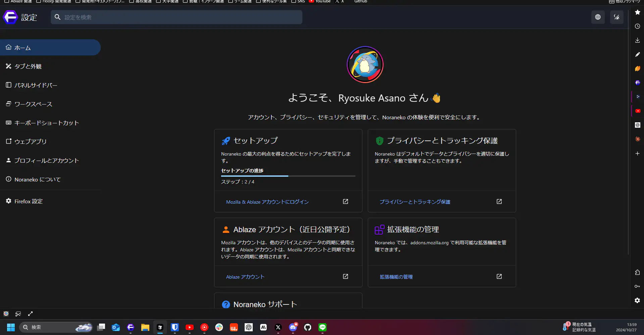Click the screenshot scissors icon in status bar
Image resolution: width=644 pixels, height=335 pixels.
click(x=18, y=314)
